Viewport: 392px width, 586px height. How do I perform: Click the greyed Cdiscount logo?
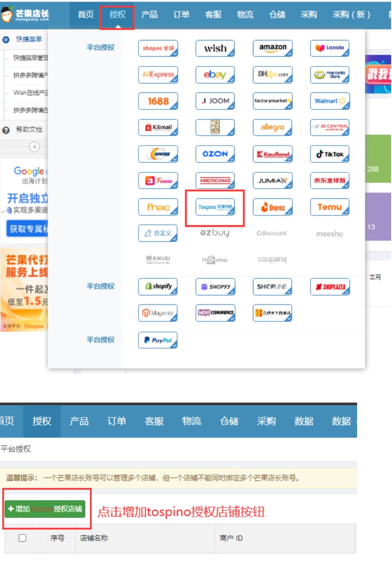[272, 233]
